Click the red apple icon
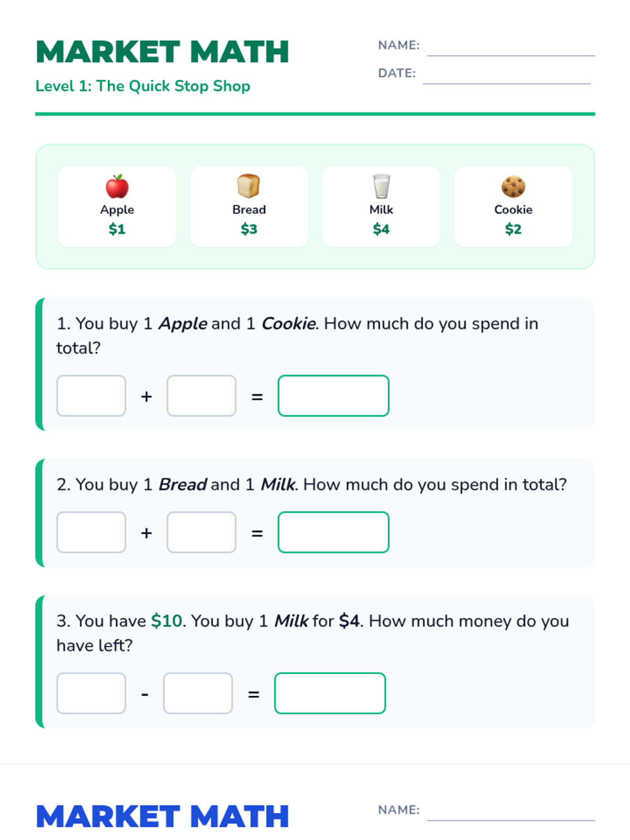 pos(117,186)
